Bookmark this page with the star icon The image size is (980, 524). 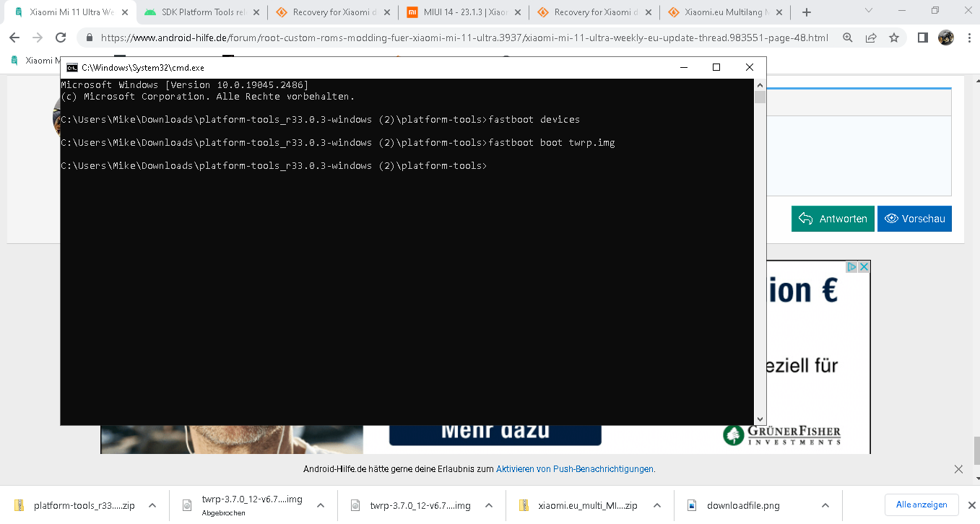[x=894, y=38]
